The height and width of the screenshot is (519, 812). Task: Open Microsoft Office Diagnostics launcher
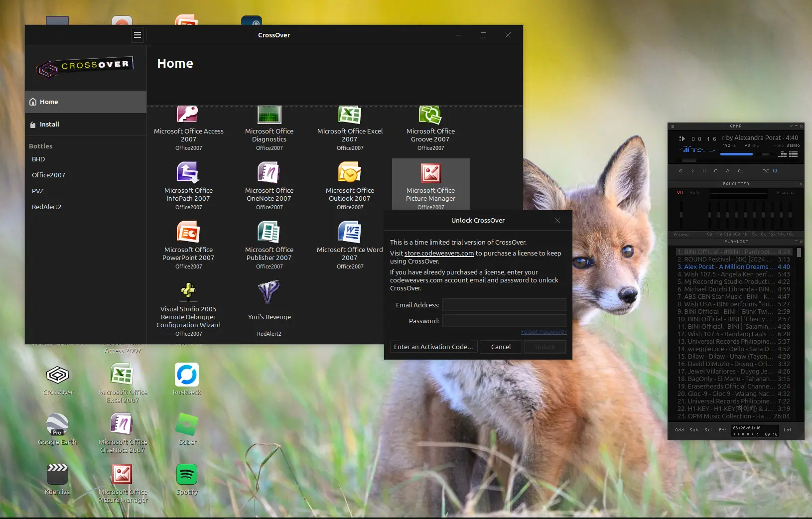(x=269, y=129)
